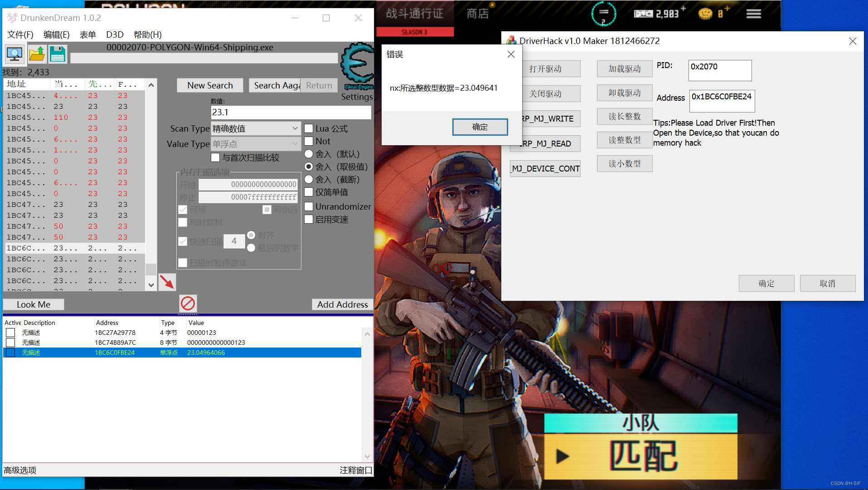The image size is (868, 490).
Task: Tick active box for address 1BC27A29778
Action: 10,333
